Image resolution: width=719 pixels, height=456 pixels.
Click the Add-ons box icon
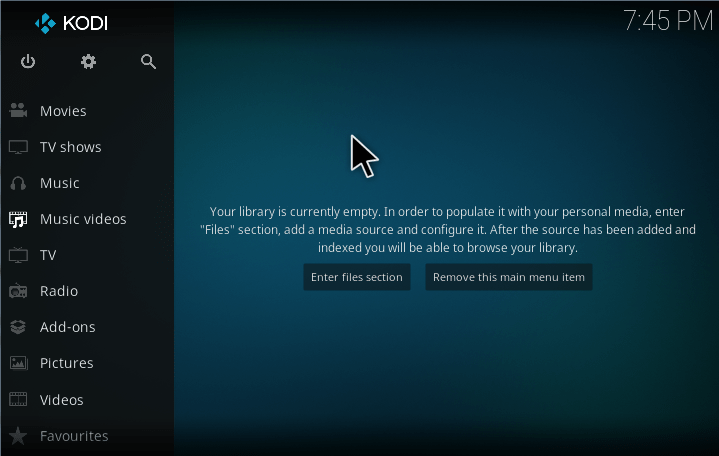tap(18, 327)
